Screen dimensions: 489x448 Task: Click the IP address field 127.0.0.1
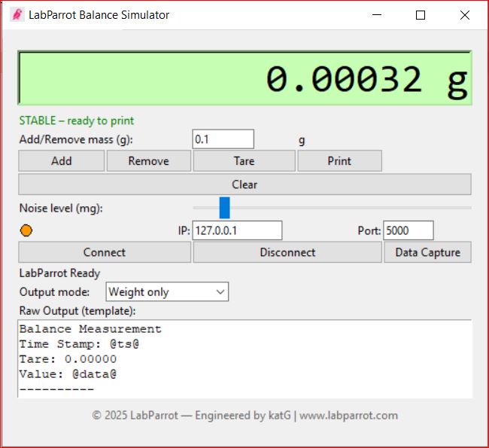(237, 230)
